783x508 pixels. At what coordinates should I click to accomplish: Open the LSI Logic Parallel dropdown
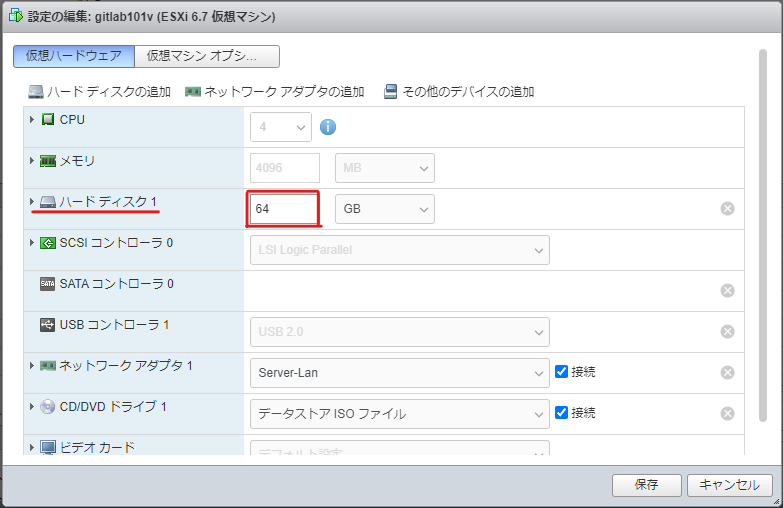click(x=399, y=250)
